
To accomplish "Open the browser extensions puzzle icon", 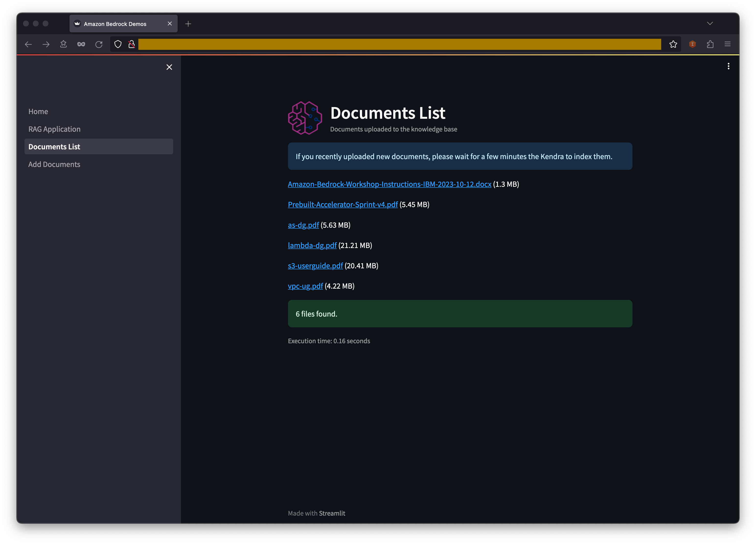I will point(710,44).
